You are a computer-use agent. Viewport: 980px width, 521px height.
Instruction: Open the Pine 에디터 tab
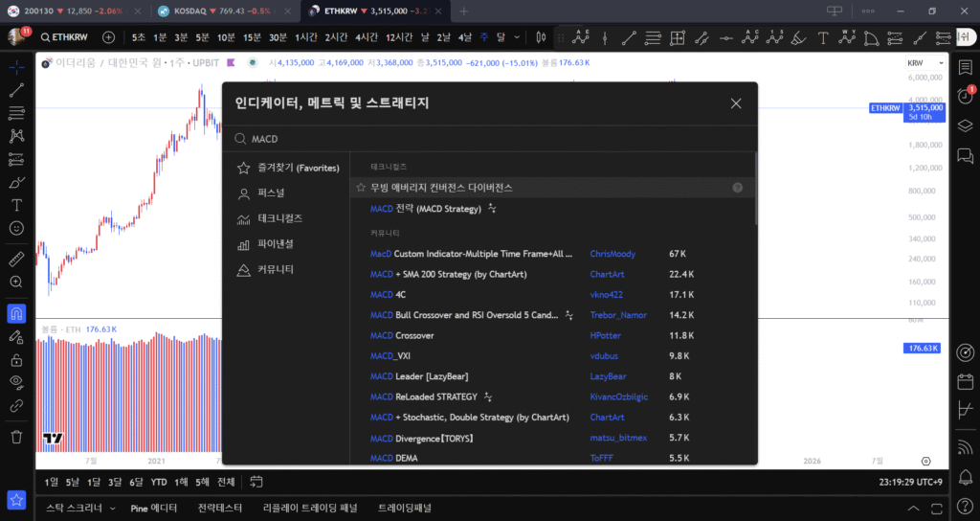click(x=154, y=509)
